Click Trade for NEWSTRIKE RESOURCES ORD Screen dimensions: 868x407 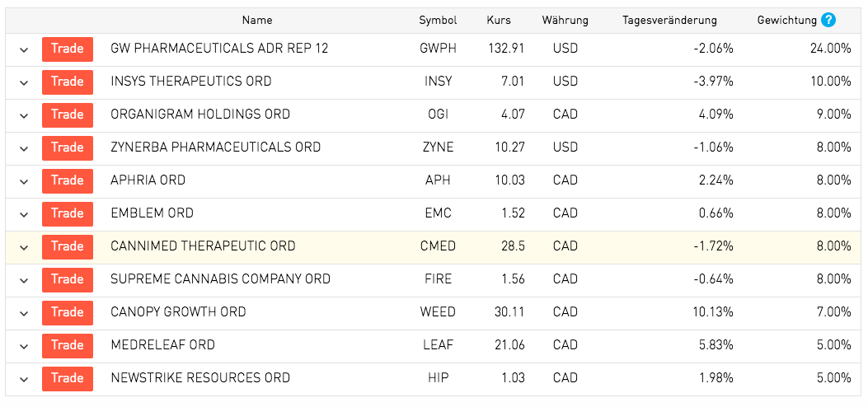click(x=68, y=378)
